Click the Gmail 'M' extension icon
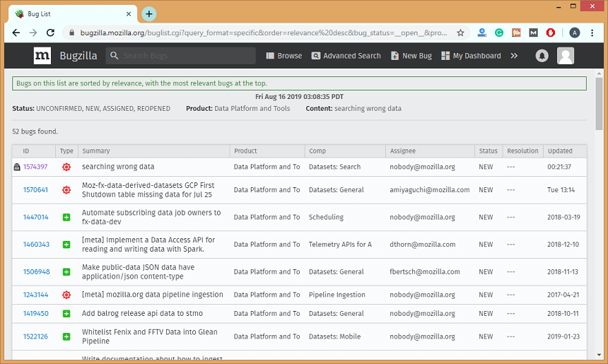This screenshot has height=364, width=608. 534,33
